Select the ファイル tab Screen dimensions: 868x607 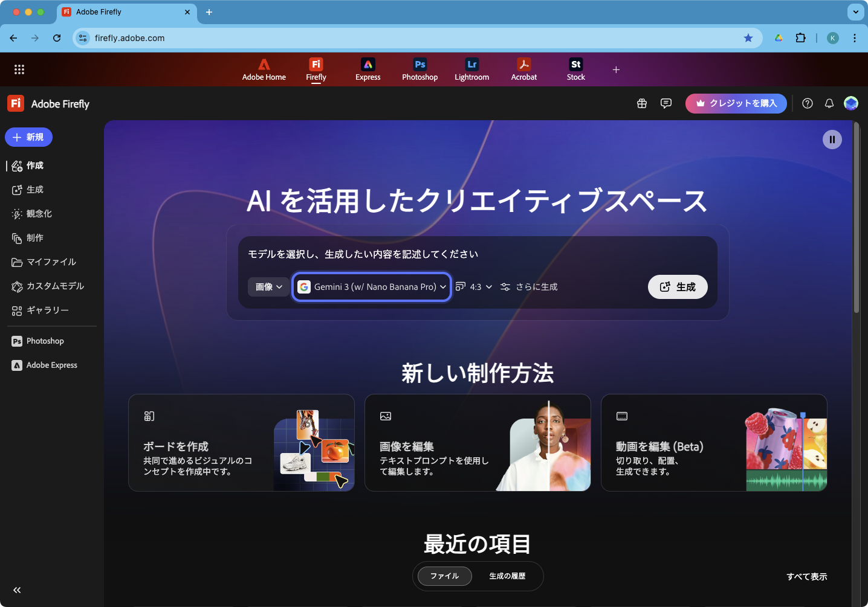[444, 576]
